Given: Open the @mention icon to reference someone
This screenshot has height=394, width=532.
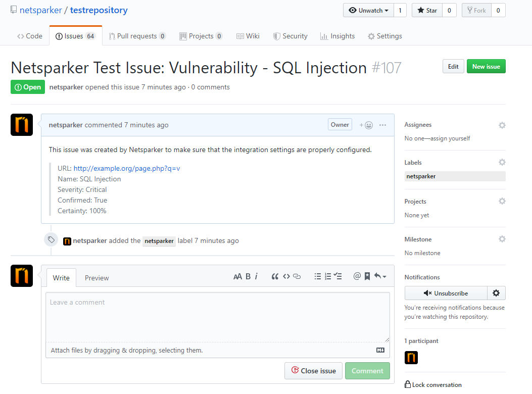Looking at the screenshot, I should 358,276.
